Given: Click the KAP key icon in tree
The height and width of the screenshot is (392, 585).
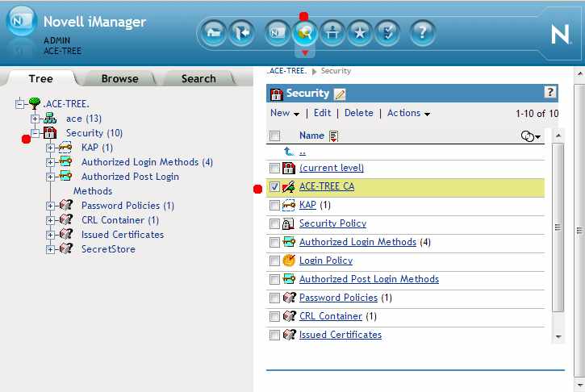Looking at the screenshot, I should coord(65,148).
